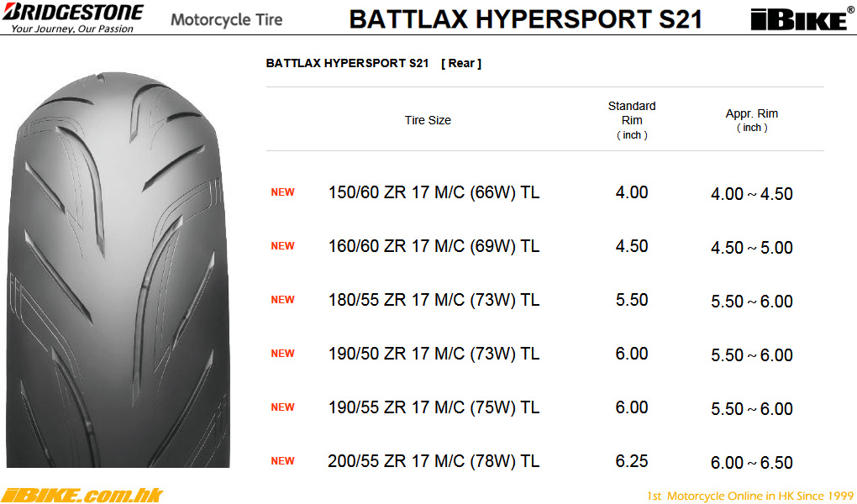This screenshot has height=504, width=857.
Task: Select tire size 200/55 ZR 17 M/C (78W) TL
Action: pos(434,461)
